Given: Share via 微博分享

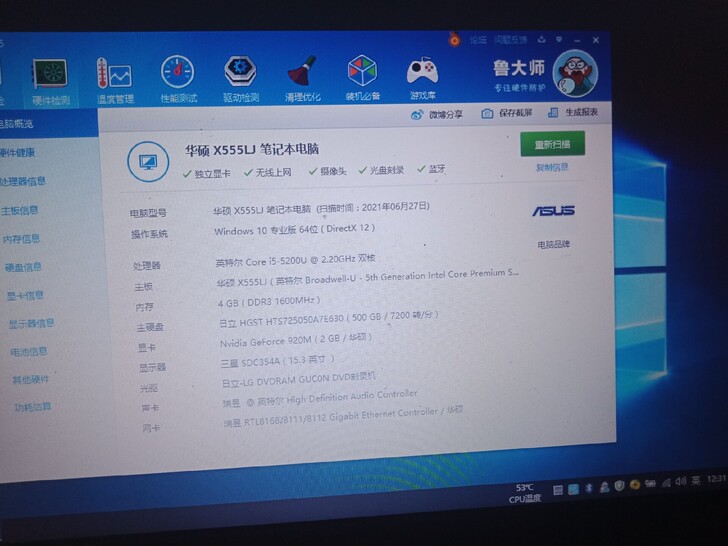Looking at the screenshot, I should pyautogui.click(x=437, y=114).
